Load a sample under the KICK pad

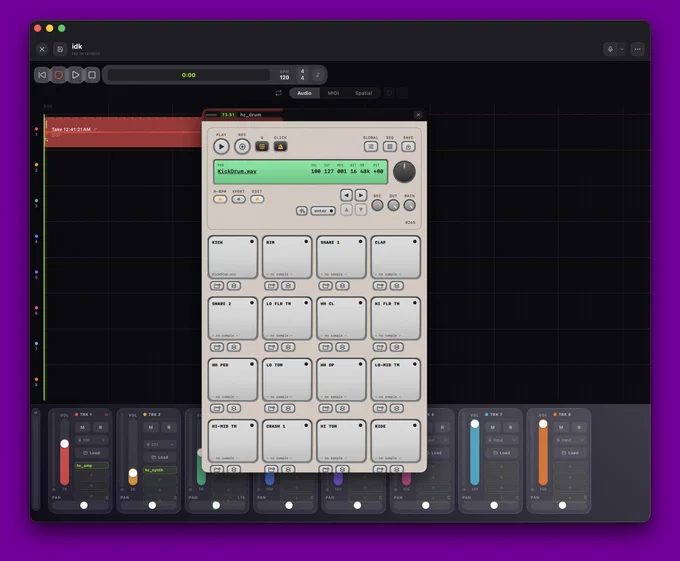(x=217, y=286)
